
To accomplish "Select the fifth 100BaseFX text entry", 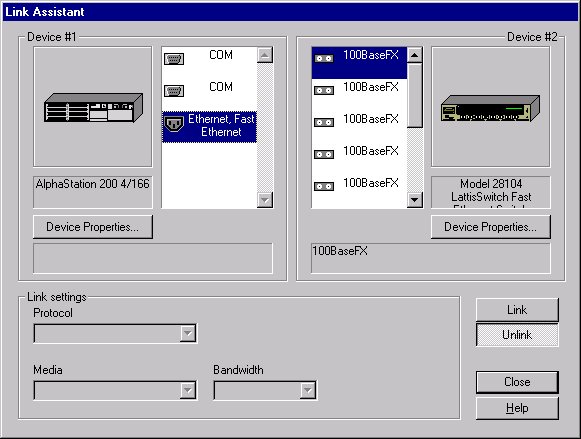I will click(x=371, y=183).
